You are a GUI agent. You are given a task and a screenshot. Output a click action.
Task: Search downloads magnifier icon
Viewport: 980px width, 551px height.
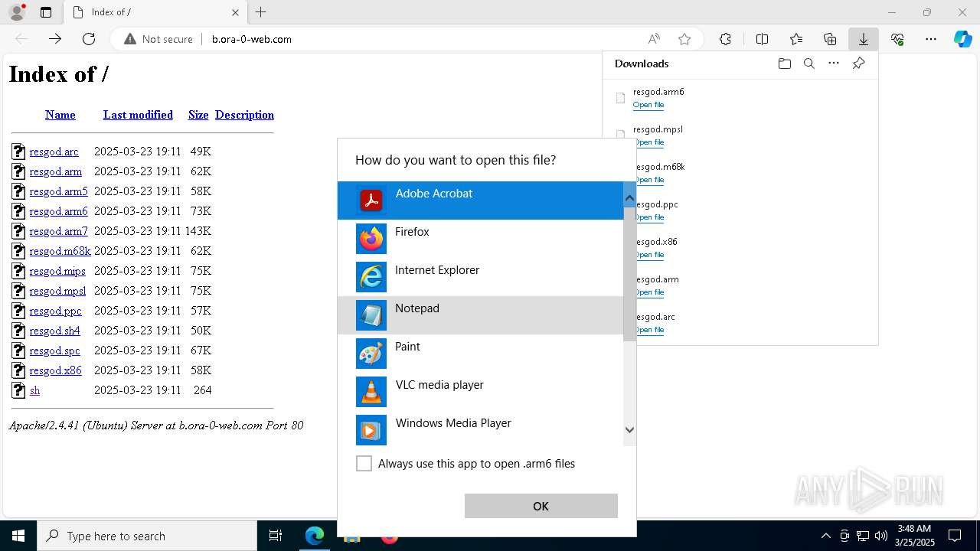click(808, 64)
